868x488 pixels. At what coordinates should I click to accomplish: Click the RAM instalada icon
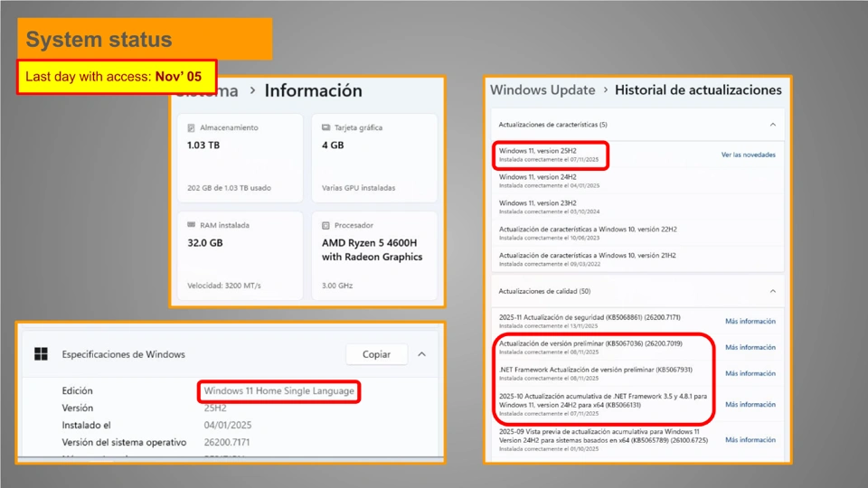click(191, 225)
